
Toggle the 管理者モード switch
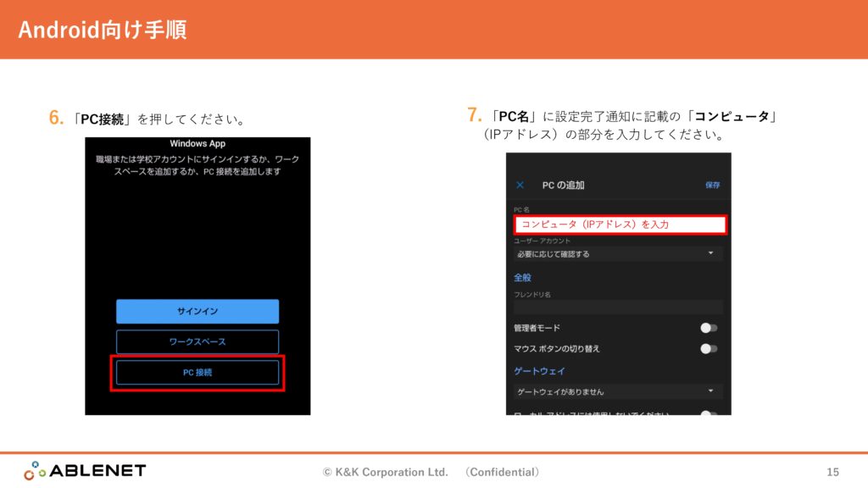[x=709, y=328]
